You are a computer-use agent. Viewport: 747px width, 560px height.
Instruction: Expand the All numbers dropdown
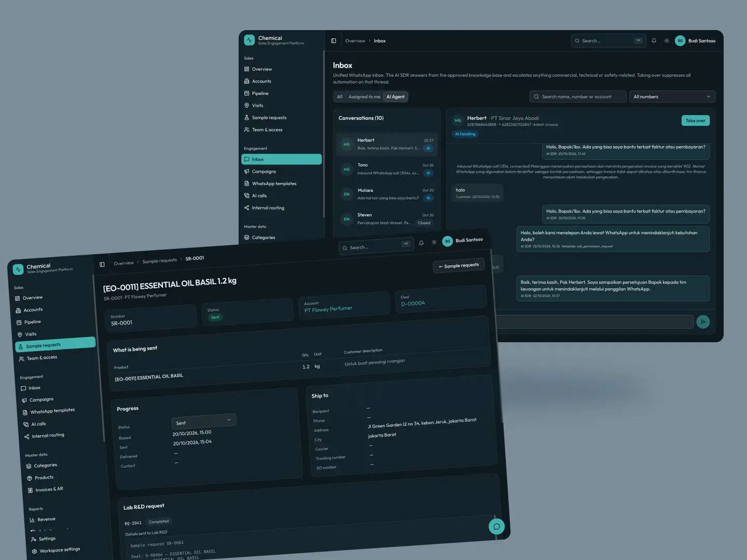672,97
